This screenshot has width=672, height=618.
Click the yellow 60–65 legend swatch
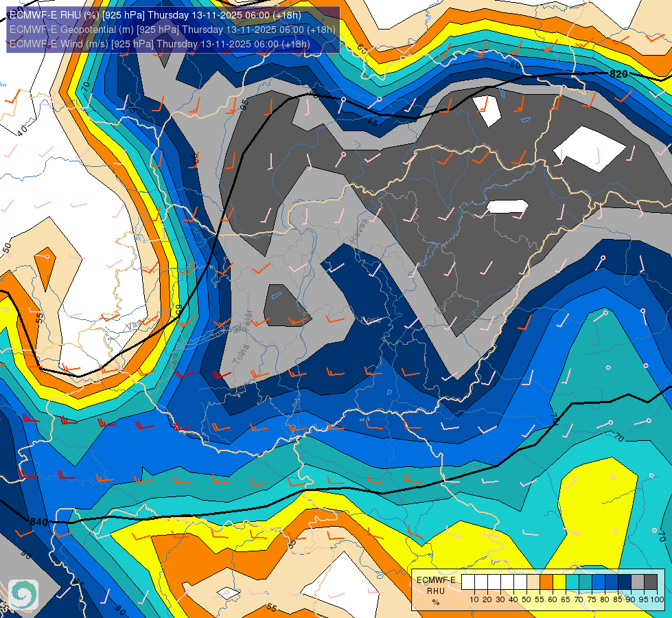tap(559, 582)
